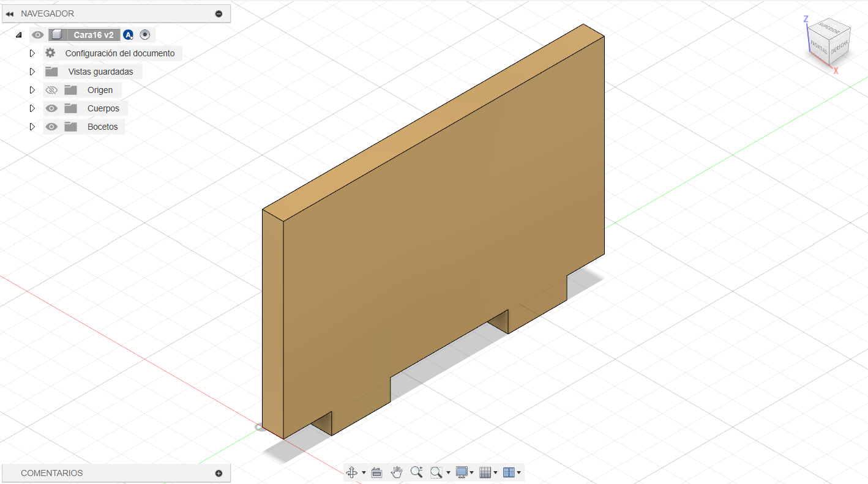868x484 pixels.
Task: Select the Orbit tool icon
Action: (352, 472)
